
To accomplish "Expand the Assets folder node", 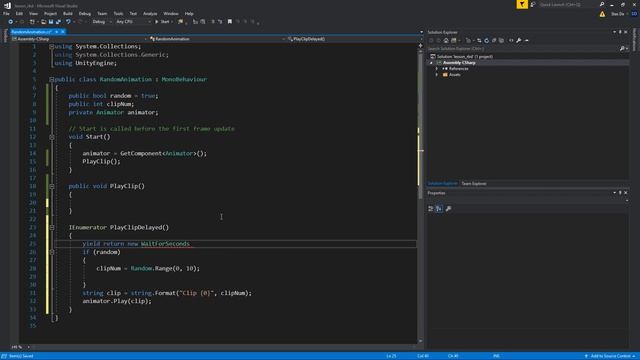I will click(437, 75).
